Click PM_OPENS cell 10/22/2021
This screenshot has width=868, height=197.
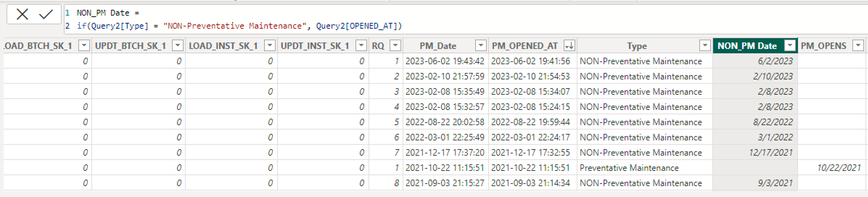pos(832,168)
